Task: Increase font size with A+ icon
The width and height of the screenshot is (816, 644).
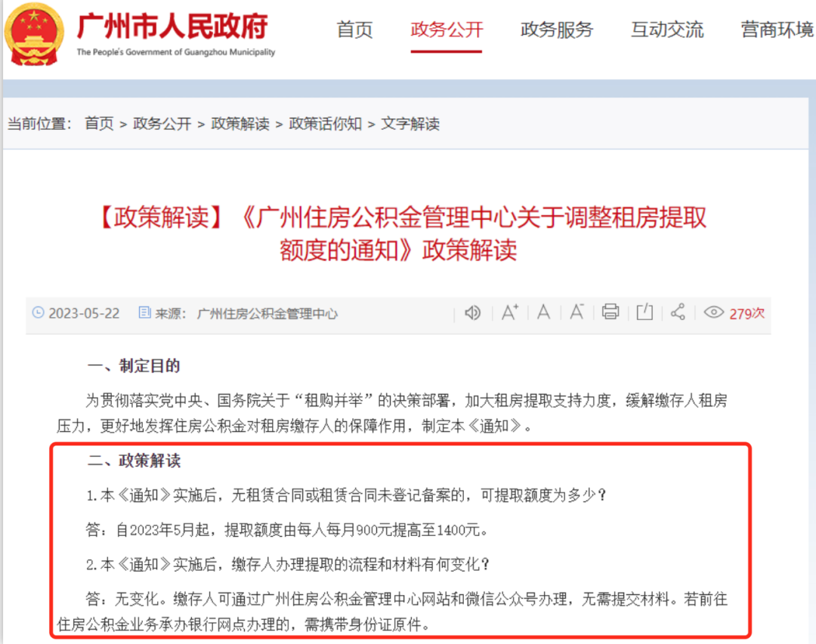Action: pyautogui.click(x=509, y=312)
